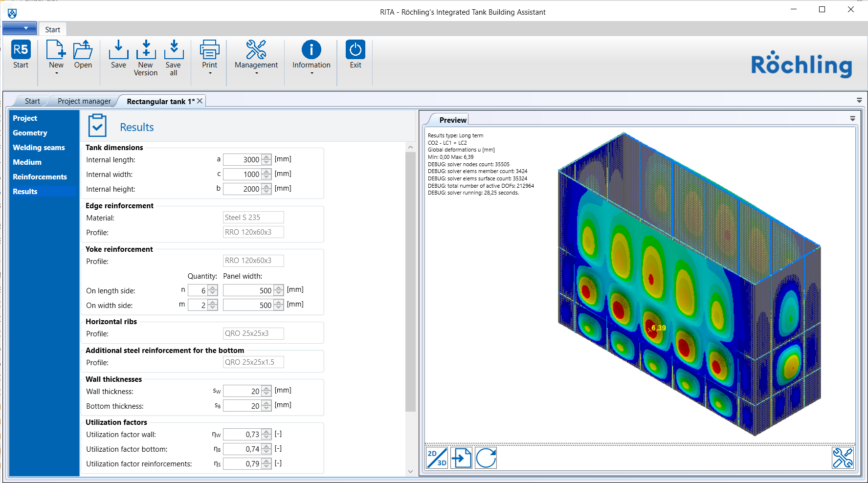Refresh the preview with the circular arrow icon
Viewport: 868px width, 483px height.
(x=486, y=458)
